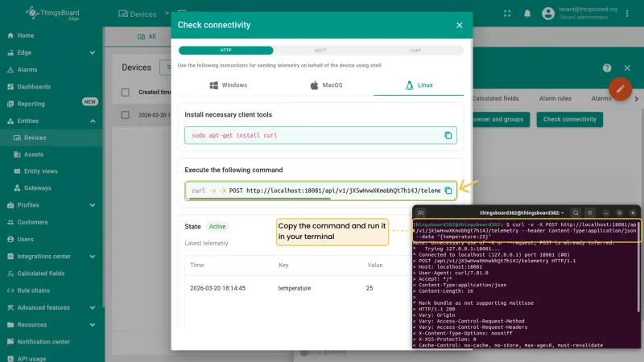Close the device details panel
This screenshot has width=644, height=362.
tap(627, 68)
